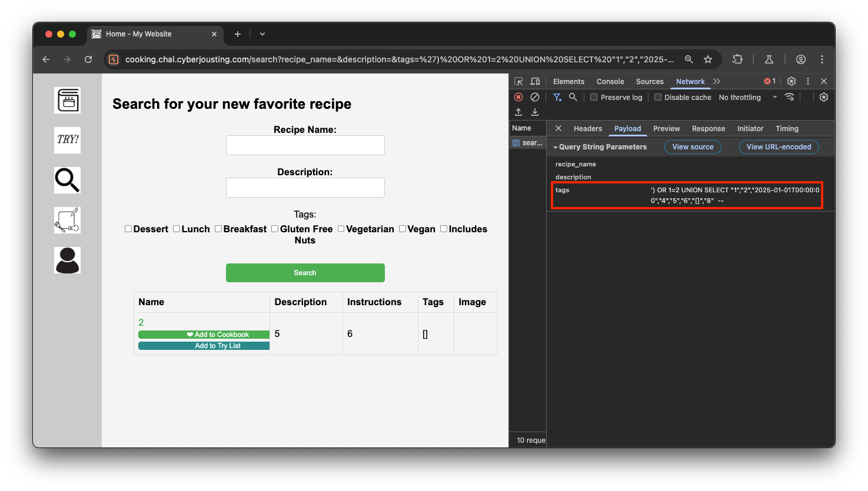Open DevTools customize three-dot menu
The height and width of the screenshot is (491, 868).
[808, 81]
